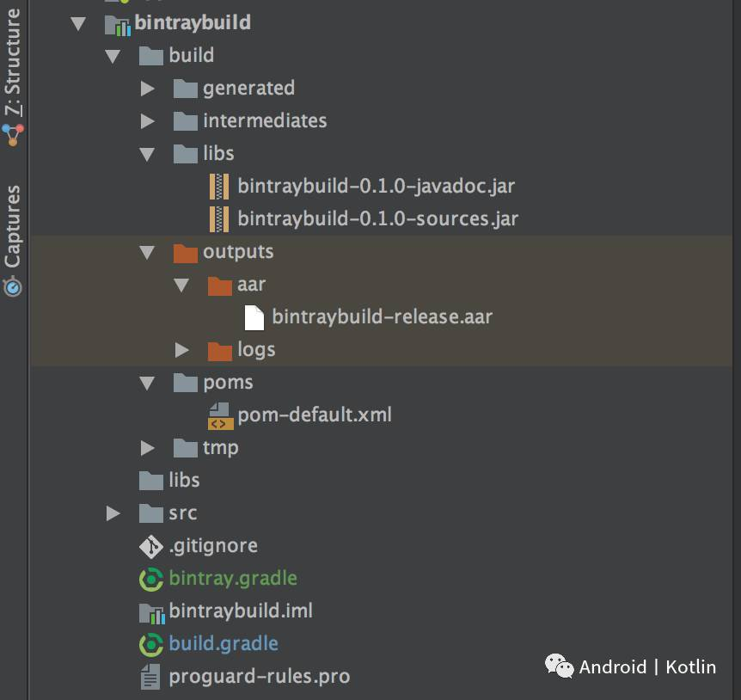
Task: Select the tmp folder label
Action: pos(220,448)
